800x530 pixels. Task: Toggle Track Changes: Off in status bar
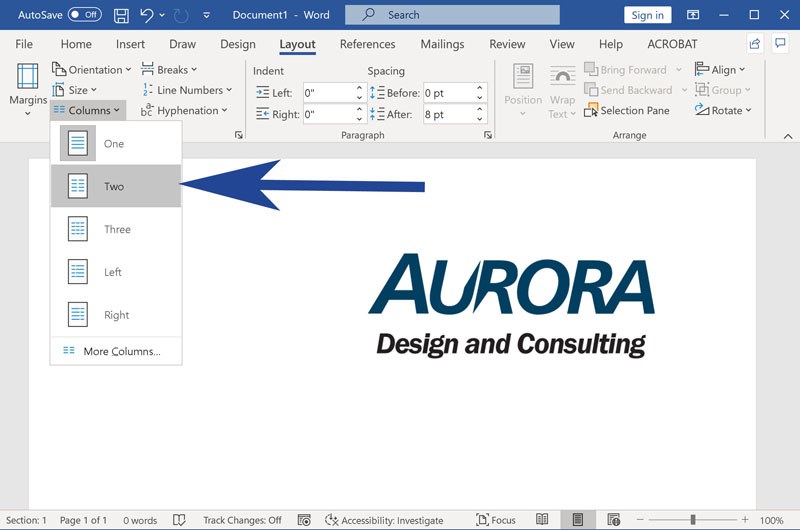pos(242,520)
